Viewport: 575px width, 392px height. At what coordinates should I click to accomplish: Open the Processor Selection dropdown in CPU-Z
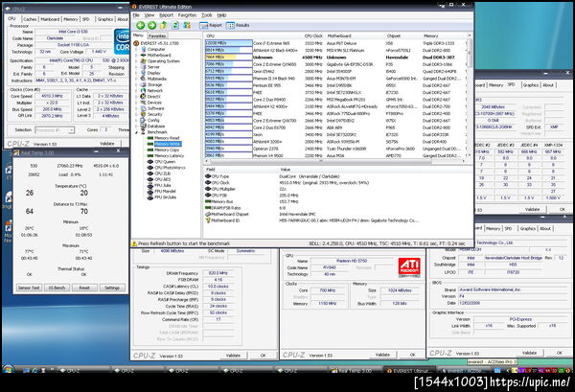pyautogui.click(x=55, y=130)
